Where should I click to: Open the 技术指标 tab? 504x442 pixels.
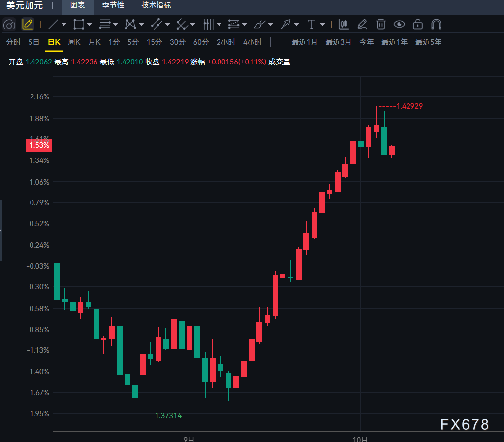tap(157, 5)
